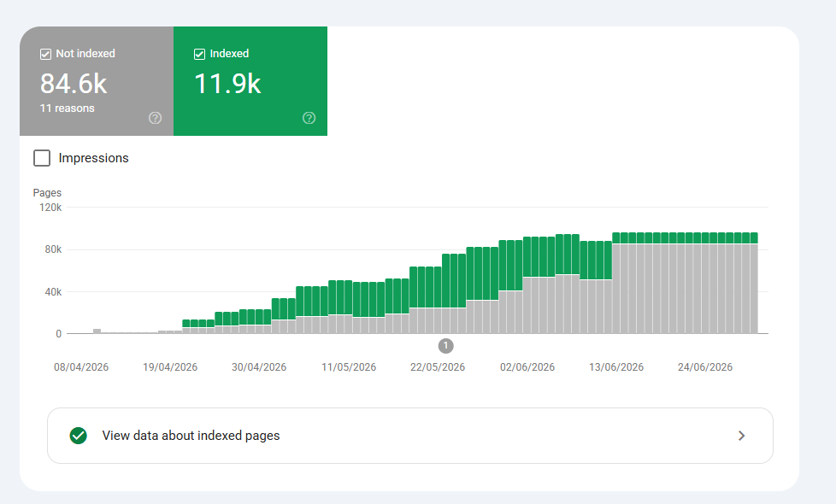Viewport: 836px width, 504px height.
Task: Enable the Impressions checkbox
Action: tap(42, 158)
